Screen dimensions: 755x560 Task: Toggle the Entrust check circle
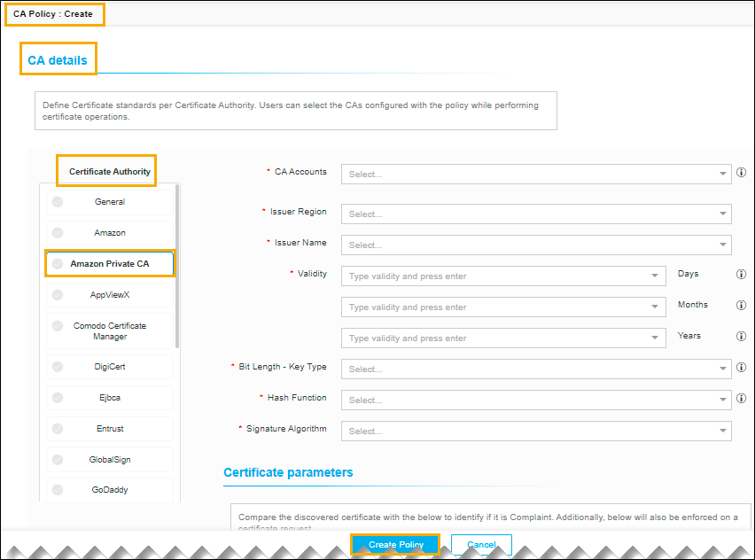[58, 429]
